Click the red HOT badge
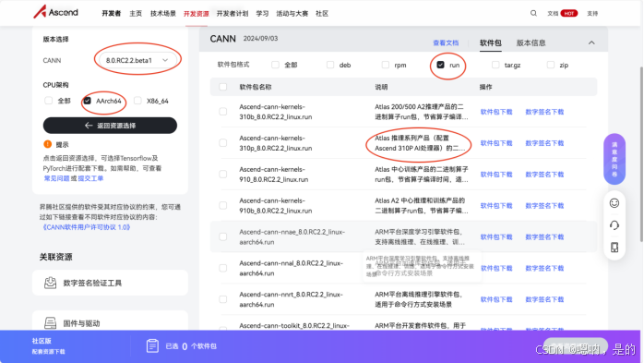Image resolution: width=644 pixels, height=363 pixels. point(569,14)
